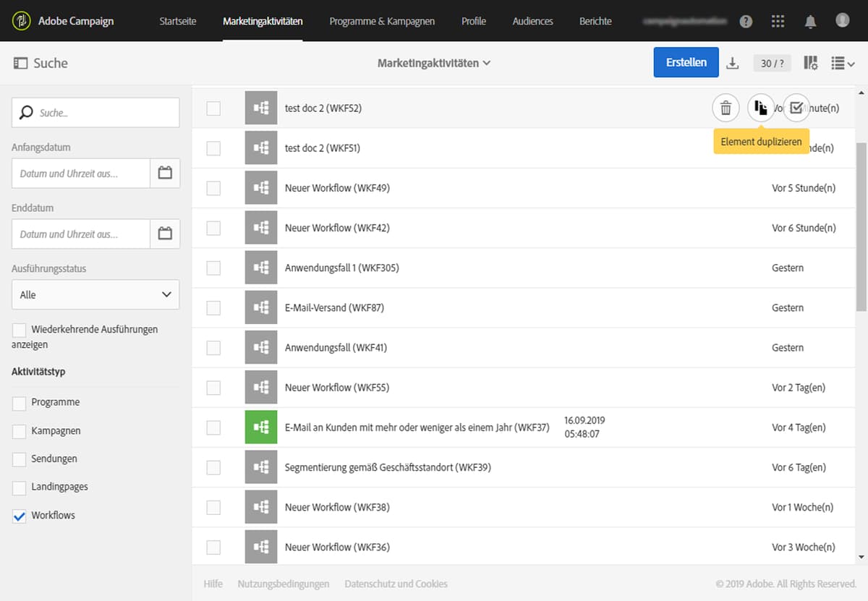This screenshot has height=601, width=868.
Task: View notifications via the bell icon
Action: tap(810, 21)
